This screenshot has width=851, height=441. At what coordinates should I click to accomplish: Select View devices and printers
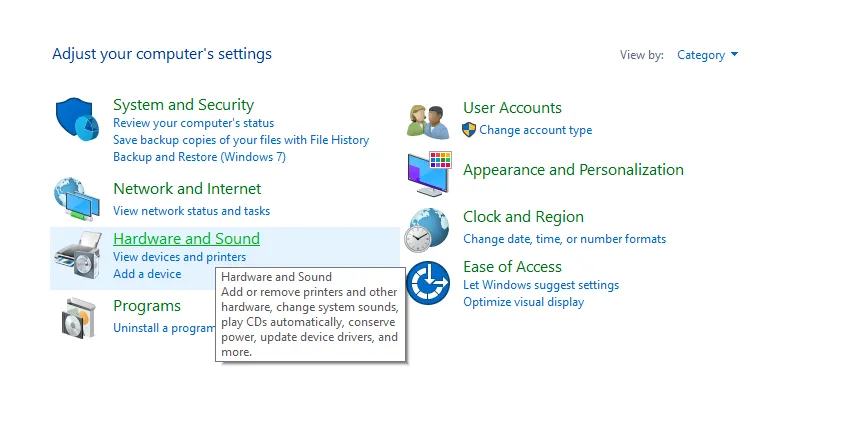179,257
